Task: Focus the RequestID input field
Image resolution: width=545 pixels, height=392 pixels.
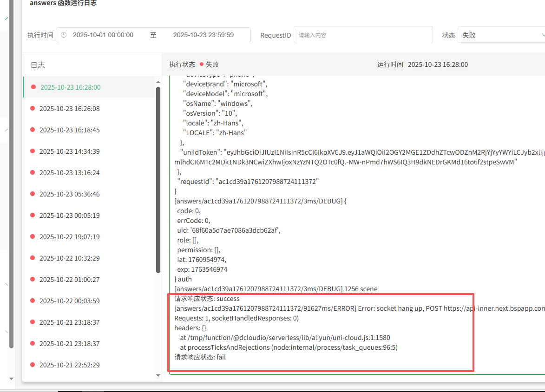Action: (x=363, y=35)
